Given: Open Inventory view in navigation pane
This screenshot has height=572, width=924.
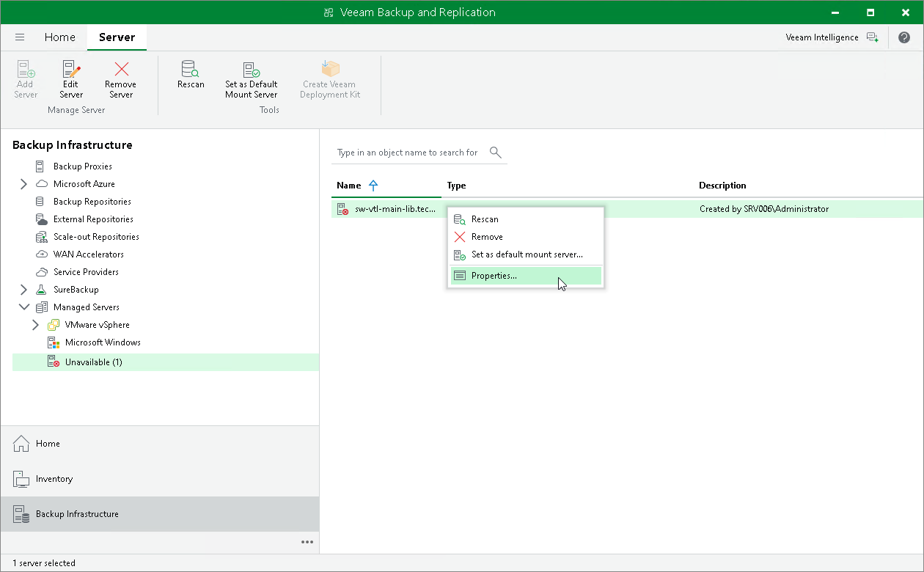Looking at the screenshot, I should point(160,479).
